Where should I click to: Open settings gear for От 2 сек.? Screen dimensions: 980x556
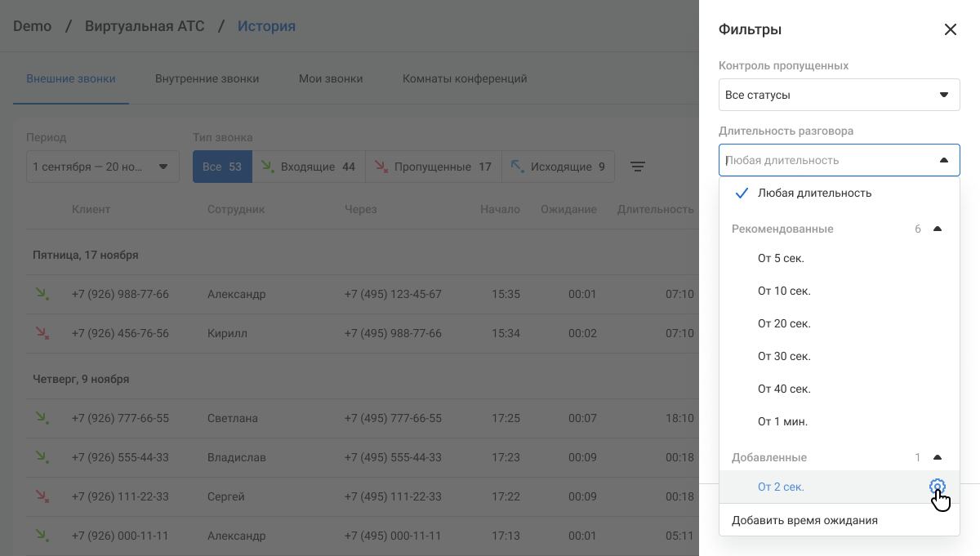[x=937, y=487]
